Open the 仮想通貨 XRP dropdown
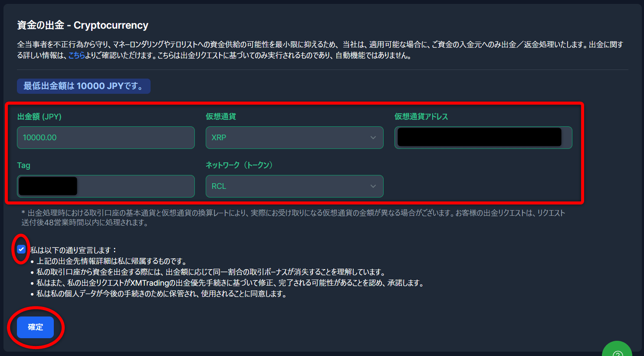 (x=295, y=138)
